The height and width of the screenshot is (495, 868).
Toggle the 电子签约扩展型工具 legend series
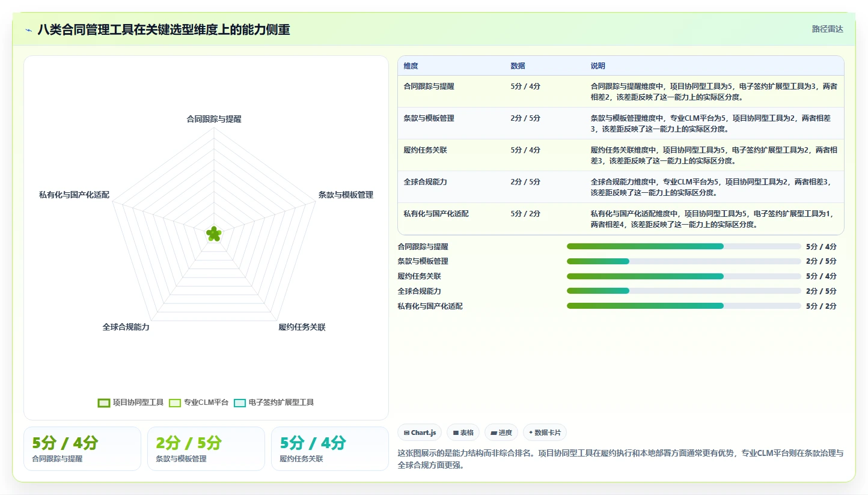pos(274,402)
